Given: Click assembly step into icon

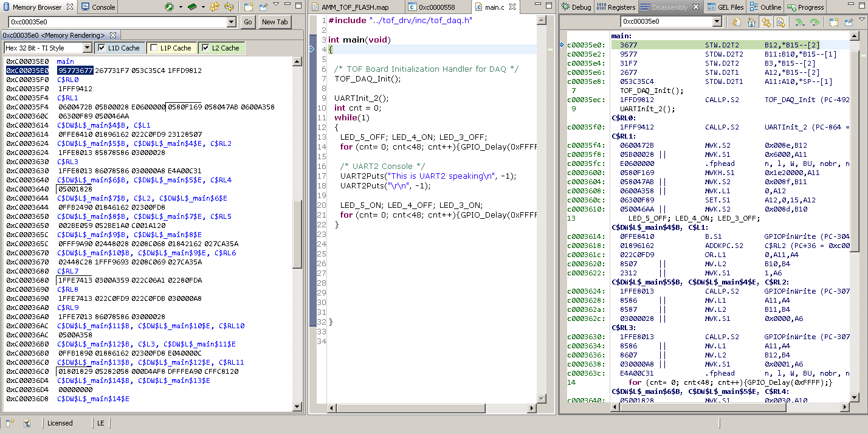Looking at the screenshot, I should pos(800,22).
